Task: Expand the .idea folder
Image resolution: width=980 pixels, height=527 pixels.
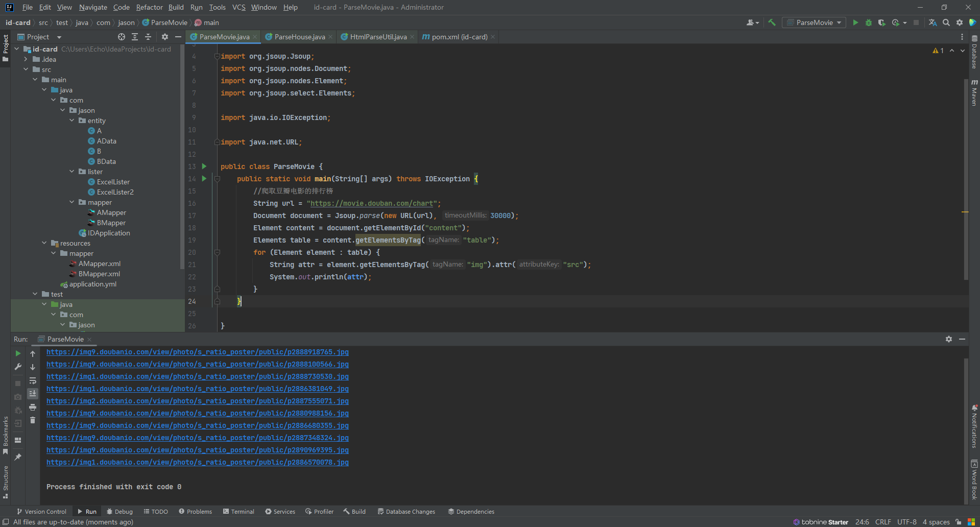Action: click(x=26, y=59)
